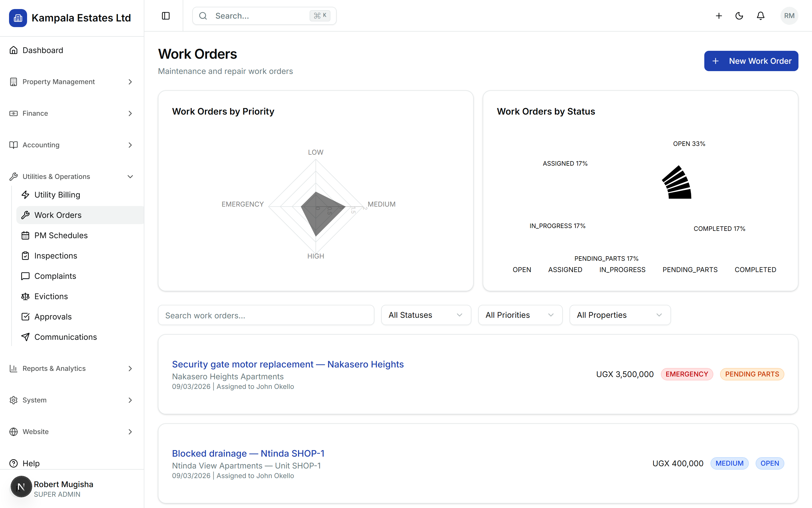Click the Dashboard home icon
This screenshot has width=812, height=508.
coord(14,50)
